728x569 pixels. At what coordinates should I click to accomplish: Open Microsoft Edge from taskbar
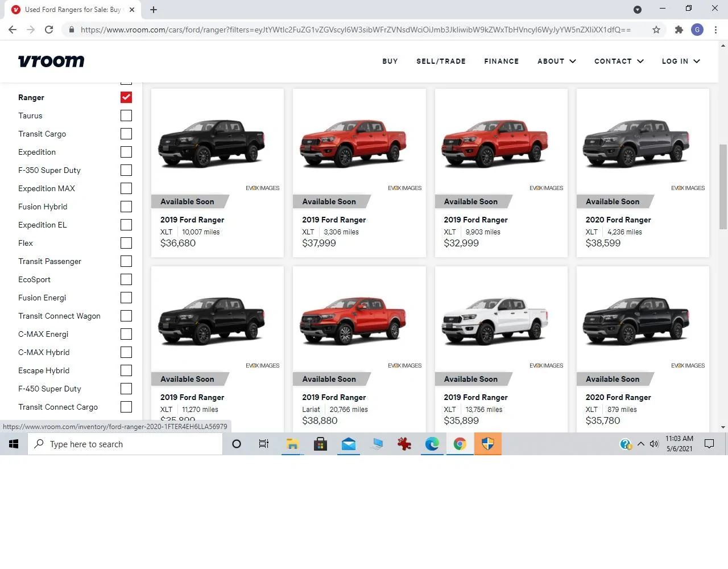click(x=432, y=444)
